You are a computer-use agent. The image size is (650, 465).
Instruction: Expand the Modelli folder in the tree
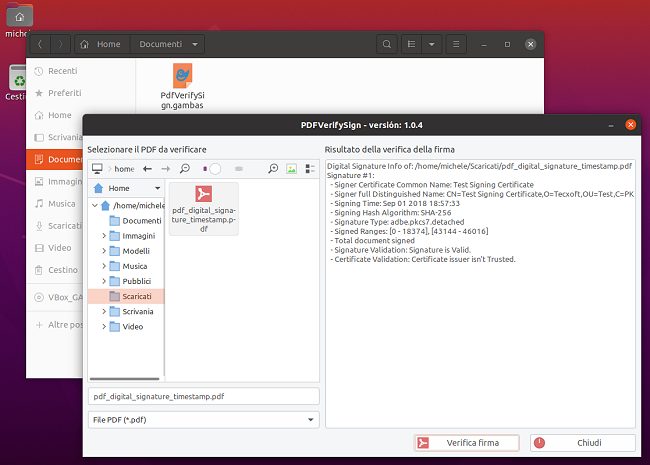104,251
